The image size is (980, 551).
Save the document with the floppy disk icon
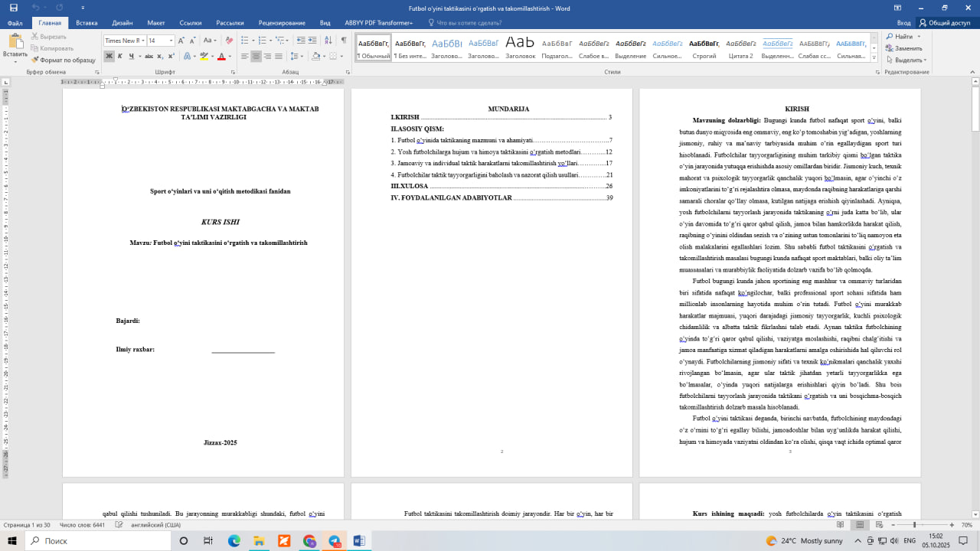point(13,8)
